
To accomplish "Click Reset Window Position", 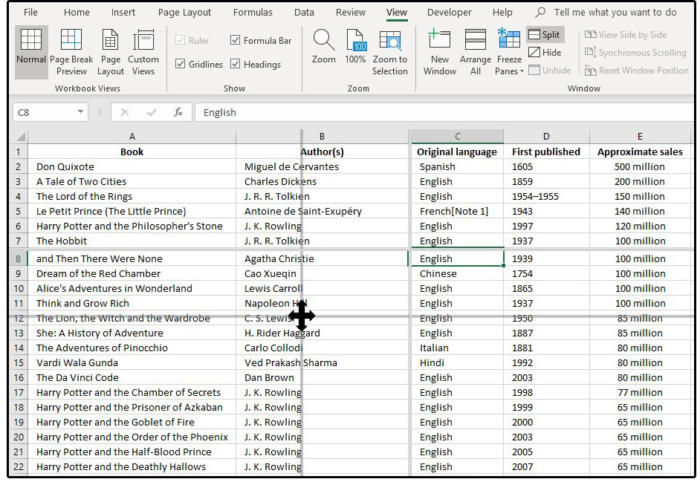I will [637, 70].
